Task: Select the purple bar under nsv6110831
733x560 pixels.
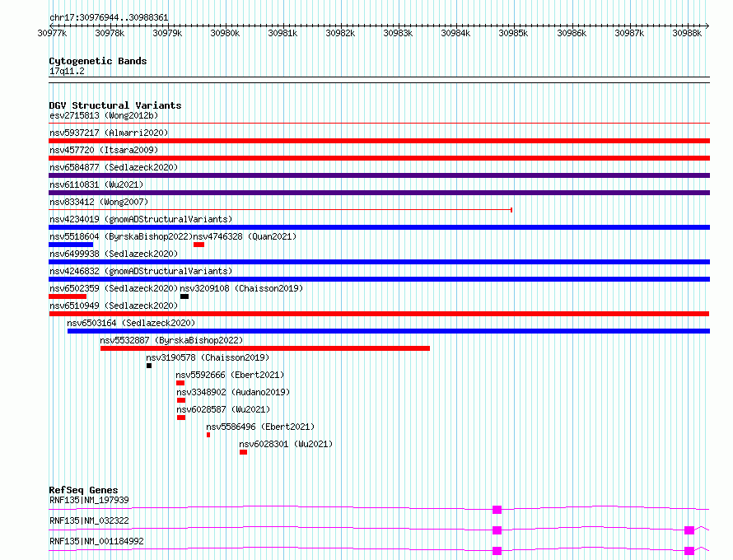Action: coord(379,193)
